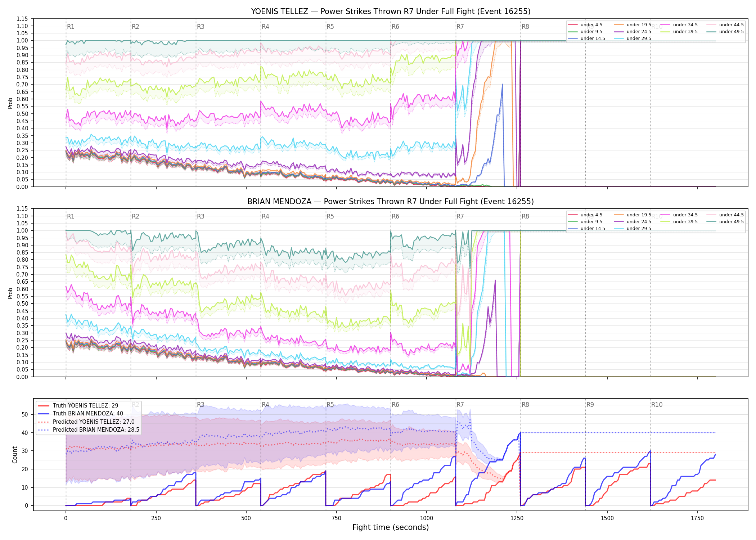The height and width of the screenshot is (540, 756).
Task: Pick 'under 49.5' in the Mendoza chart legend
Action: click(725, 222)
